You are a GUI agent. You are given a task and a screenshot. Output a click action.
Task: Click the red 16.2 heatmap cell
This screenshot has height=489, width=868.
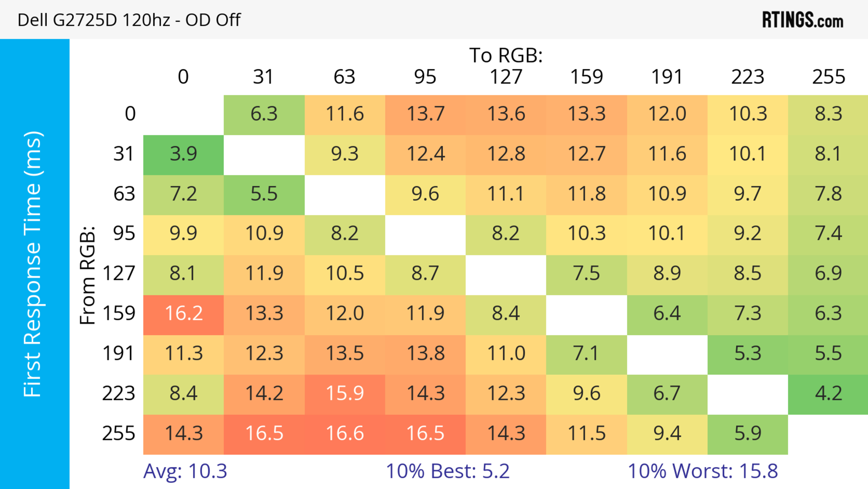pos(183,314)
